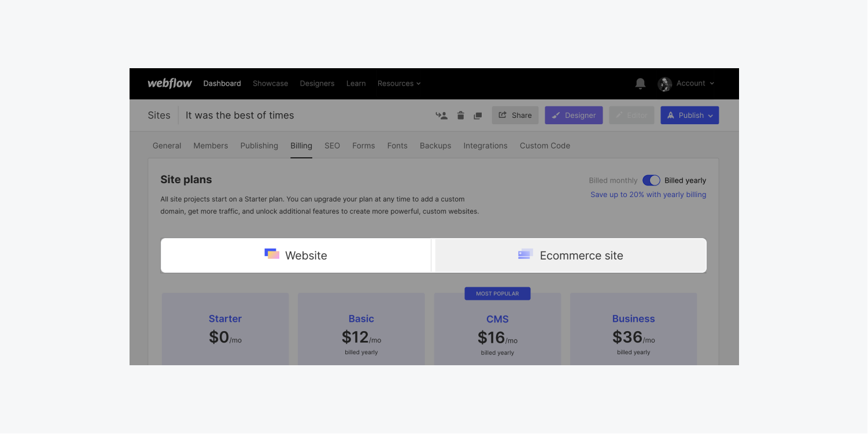The height and width of the screenshot is (434, 868).
Task: Click the transfer site icon
Action: (442, 116)
